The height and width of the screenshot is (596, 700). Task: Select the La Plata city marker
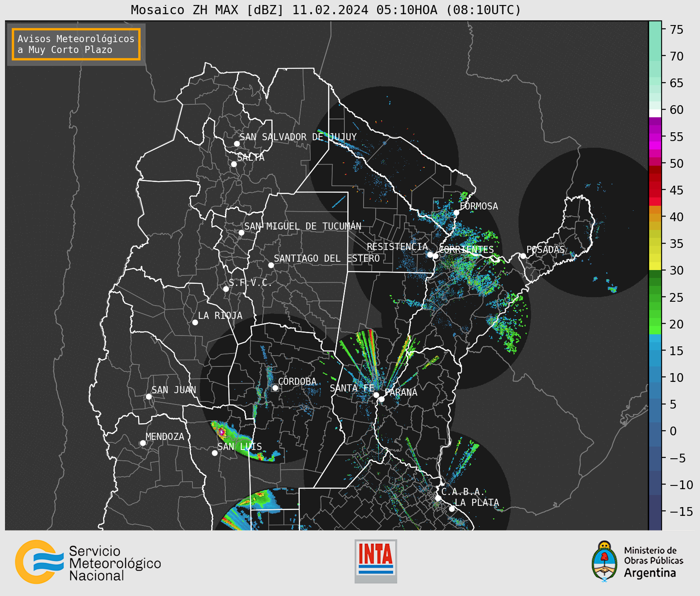[x=452, y=508]
